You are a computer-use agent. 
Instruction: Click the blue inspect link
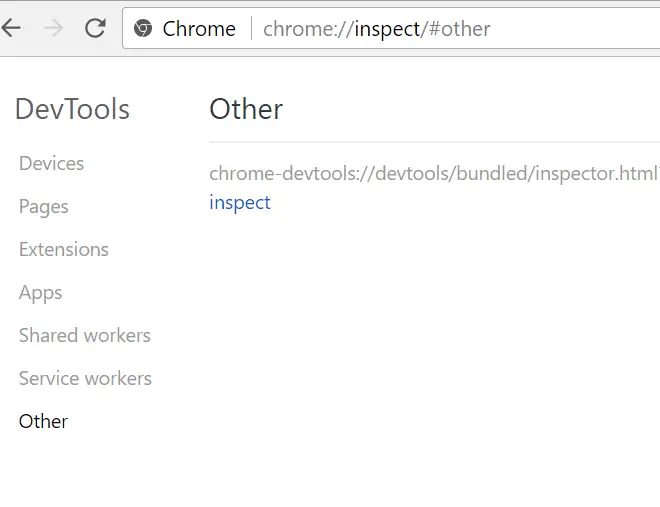pyautogui.click(x=240, y=202)
